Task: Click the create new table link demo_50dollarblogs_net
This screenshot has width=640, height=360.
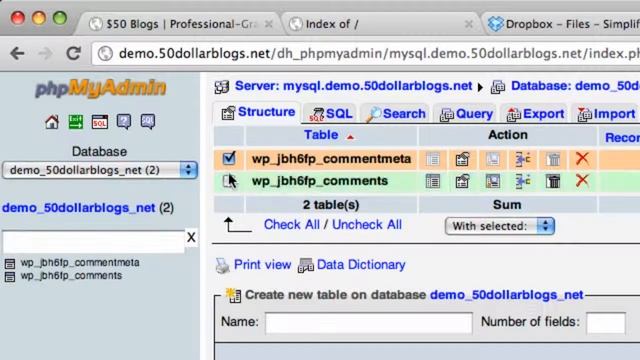Action: tap(507, 295)
